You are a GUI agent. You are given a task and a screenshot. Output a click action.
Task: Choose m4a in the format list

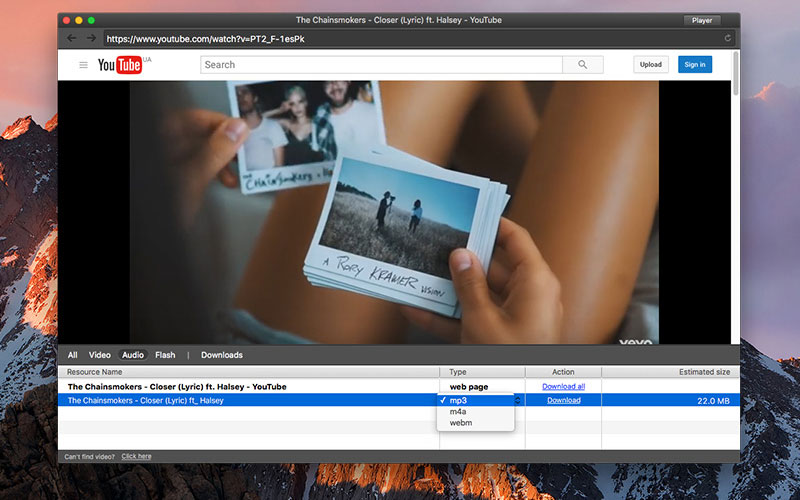[x=476, y=412]
